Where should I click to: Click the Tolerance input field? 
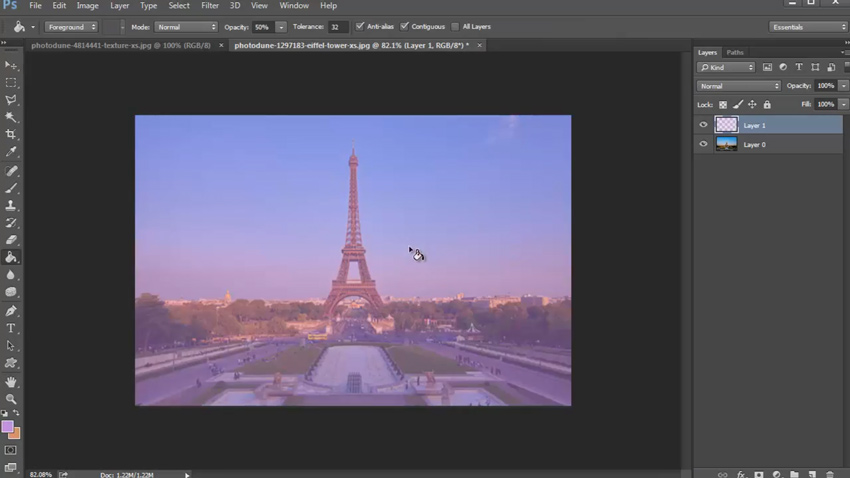pos(337,27)
